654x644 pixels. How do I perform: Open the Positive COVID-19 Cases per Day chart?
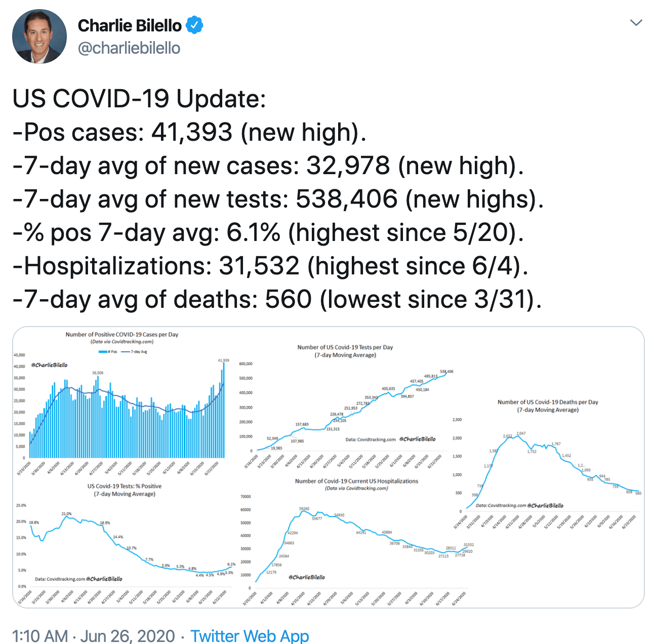coord(121,405)
